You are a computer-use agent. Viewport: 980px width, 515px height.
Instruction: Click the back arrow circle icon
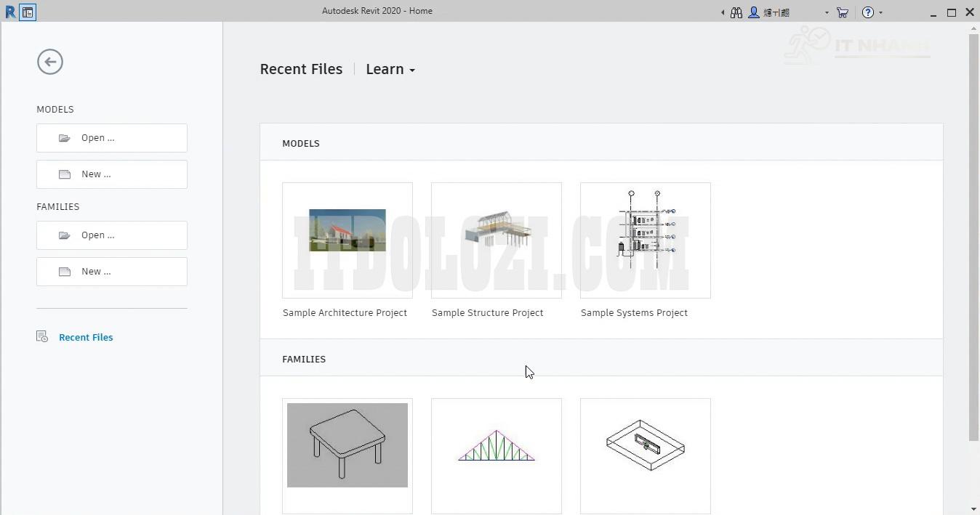tap(50, 62)
